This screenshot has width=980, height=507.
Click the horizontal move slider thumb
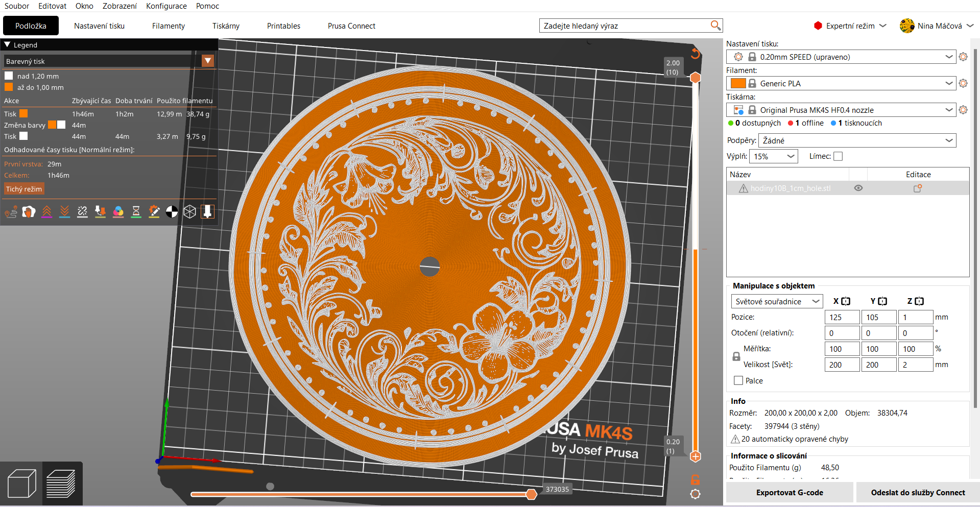[x=531, y=494]
